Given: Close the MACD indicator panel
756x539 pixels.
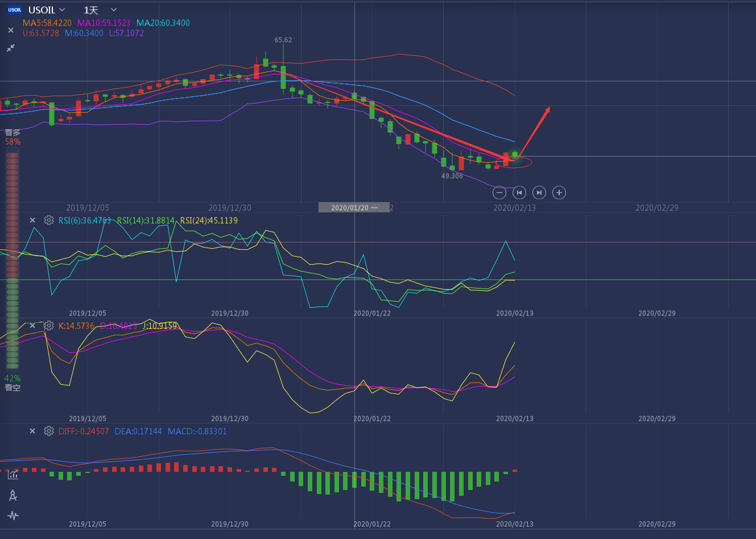Looking at the screenshot, I should 32,431.
